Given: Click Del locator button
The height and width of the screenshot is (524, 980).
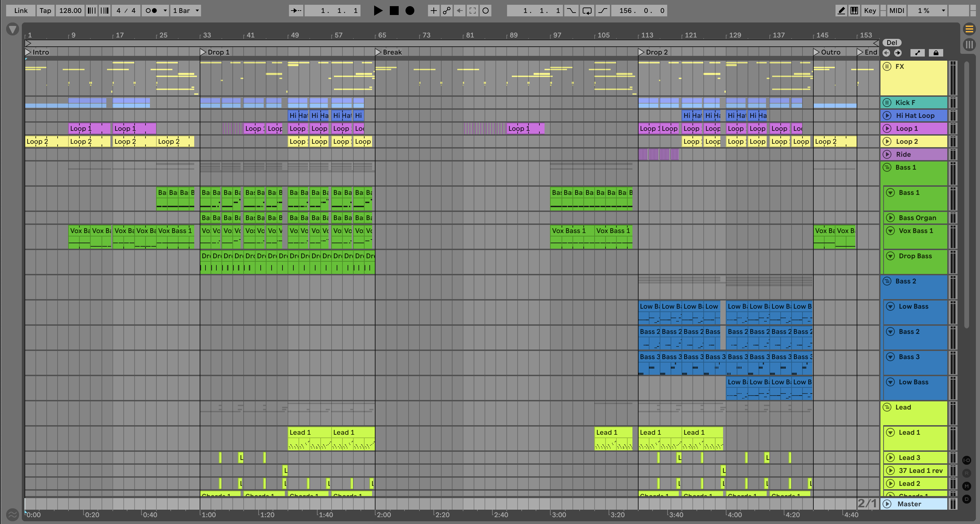Looking at the screenshot, I should [x=892, y=43].
